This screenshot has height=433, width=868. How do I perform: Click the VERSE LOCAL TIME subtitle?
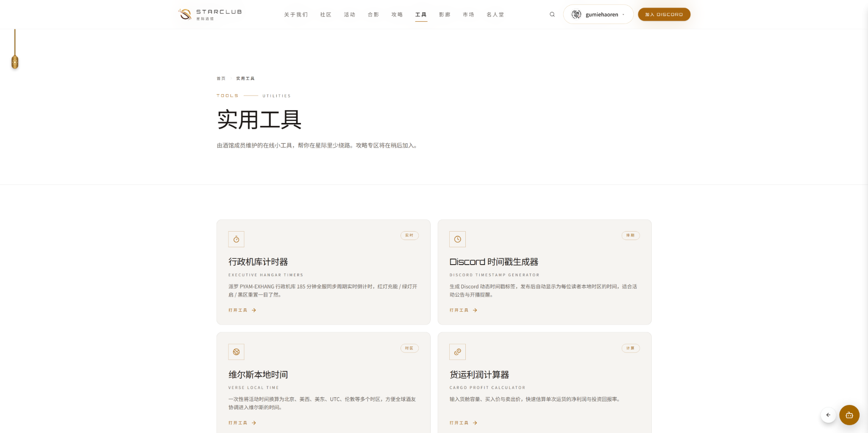click(253, 388)
